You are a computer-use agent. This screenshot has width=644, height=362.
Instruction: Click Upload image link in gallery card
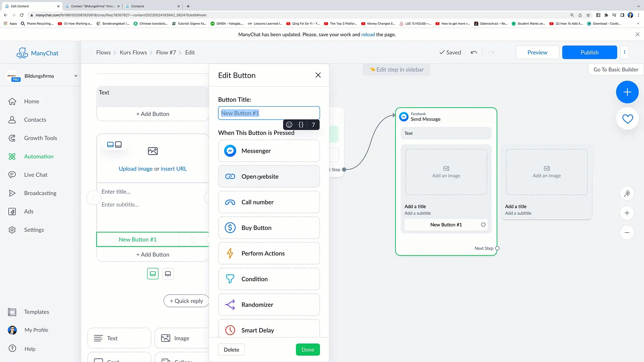136,169
